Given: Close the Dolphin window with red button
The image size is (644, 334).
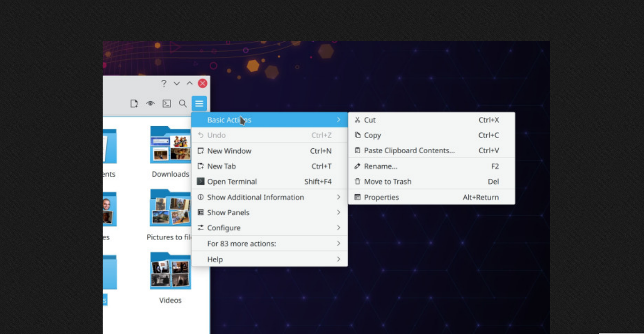Looking at the screenshot, I should (202, 83).
